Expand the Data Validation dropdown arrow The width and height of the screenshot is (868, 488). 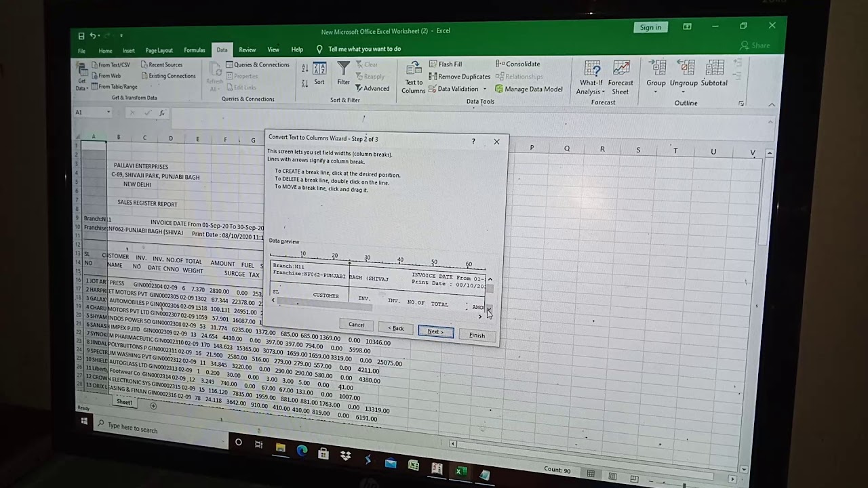(x=484, y=89)
